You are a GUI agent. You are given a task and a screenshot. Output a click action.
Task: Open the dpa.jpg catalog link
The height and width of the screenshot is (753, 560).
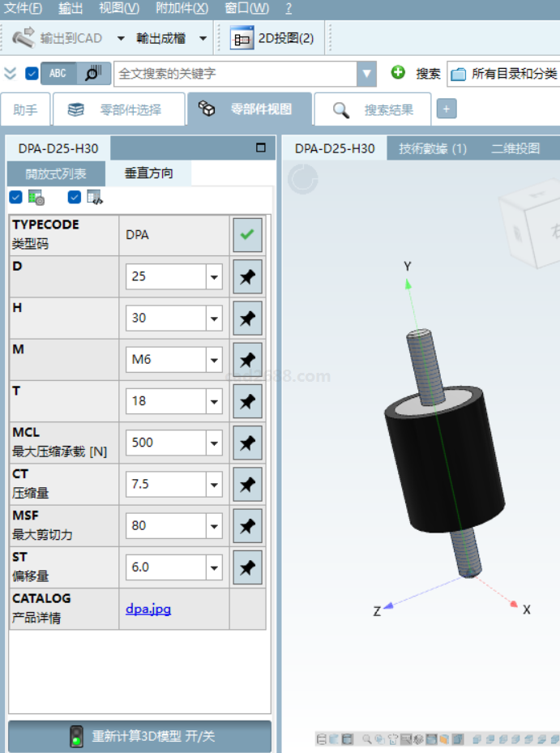148,609
